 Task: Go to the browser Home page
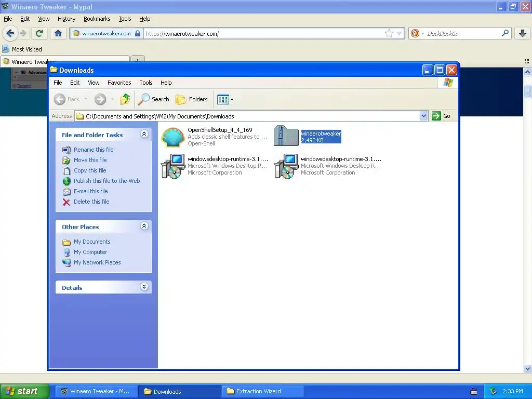pyautogui.click(x=58, y=33)
